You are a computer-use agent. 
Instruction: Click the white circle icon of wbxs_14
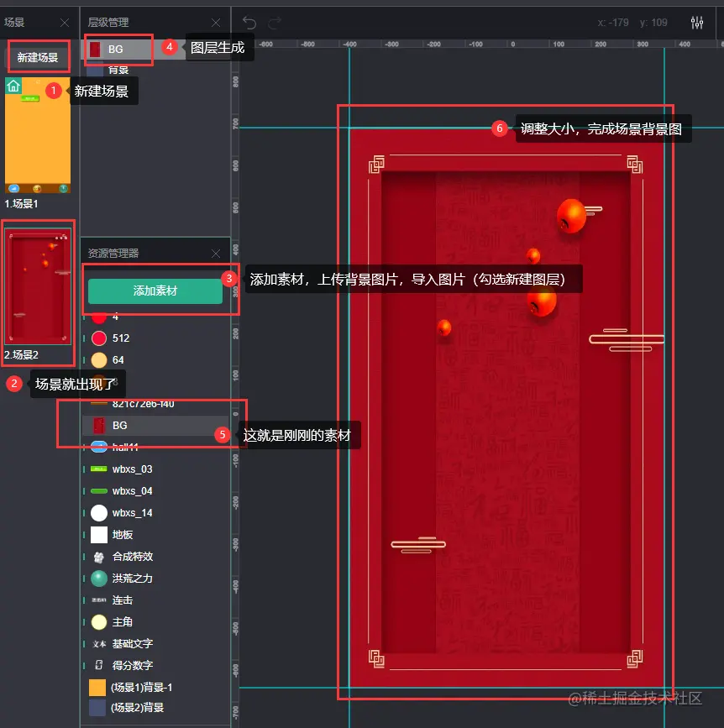coord(99,513)
